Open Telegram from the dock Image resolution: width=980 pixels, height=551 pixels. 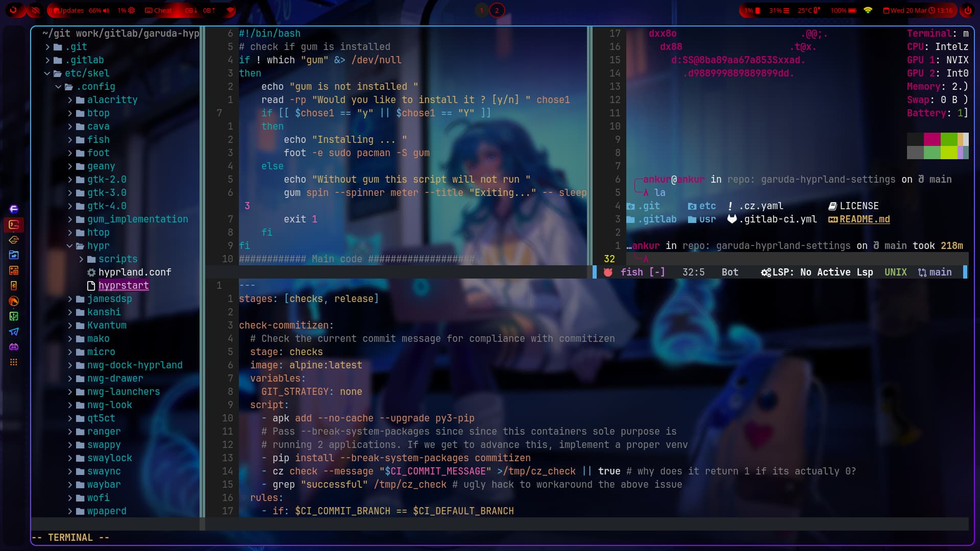pyautogui.click(x=14, y=332)
